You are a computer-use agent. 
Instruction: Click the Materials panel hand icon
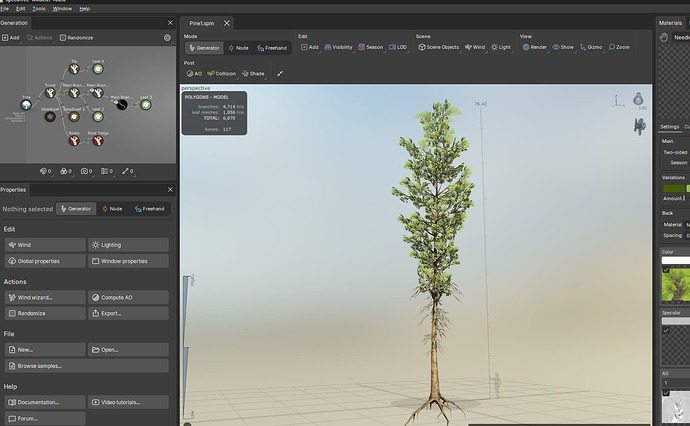click(x=664, y=37)
